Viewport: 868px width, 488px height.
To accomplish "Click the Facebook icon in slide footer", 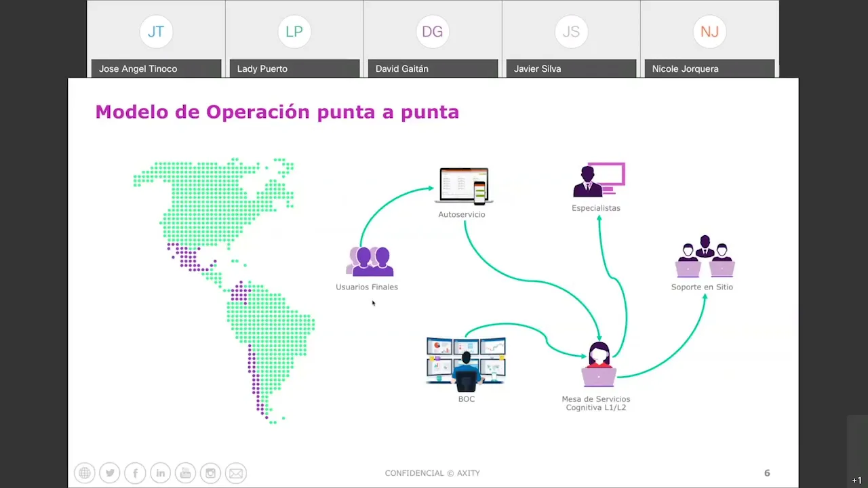I will [x=135, y=473].
